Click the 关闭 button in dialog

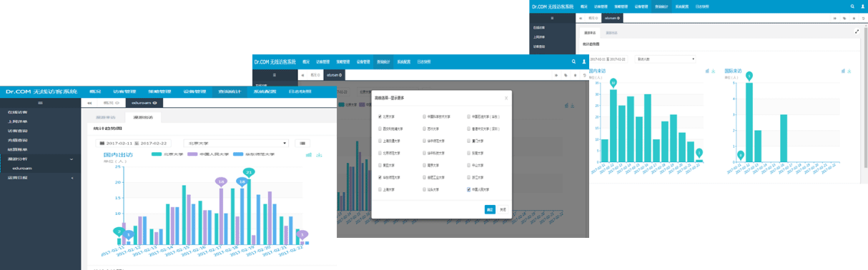pyautogui.click(x=503, y=210)
